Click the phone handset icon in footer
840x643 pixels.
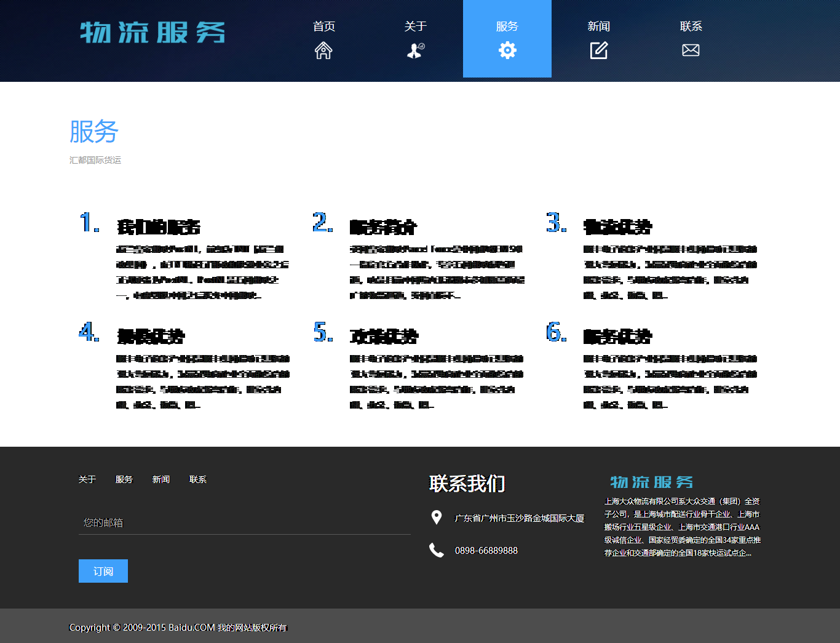[x=437, y=550]
